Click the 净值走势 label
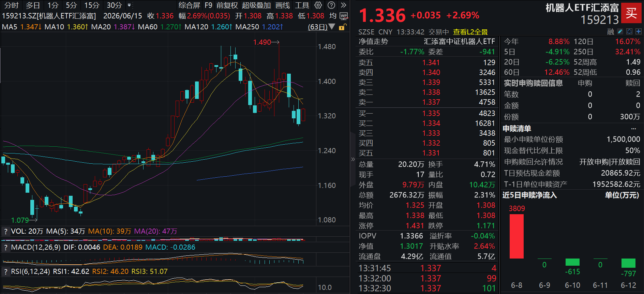Screen dimensions: 644x294 [373, 42]
